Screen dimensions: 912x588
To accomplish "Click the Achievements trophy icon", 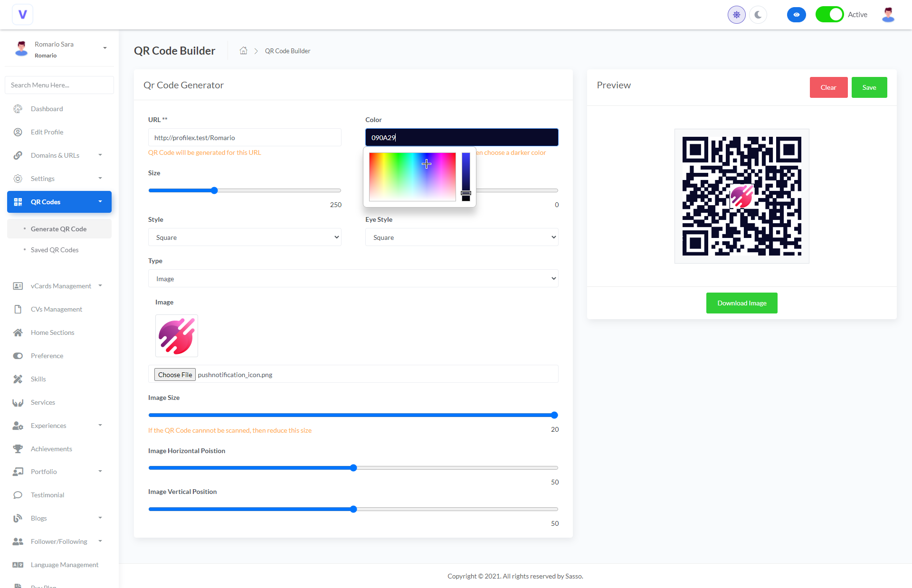I will 18,449.
